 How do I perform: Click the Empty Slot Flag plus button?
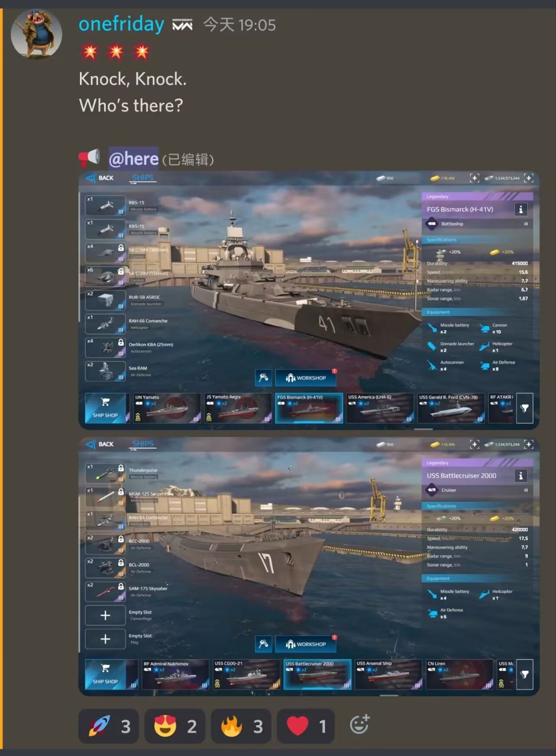click(x=105, y=639)
